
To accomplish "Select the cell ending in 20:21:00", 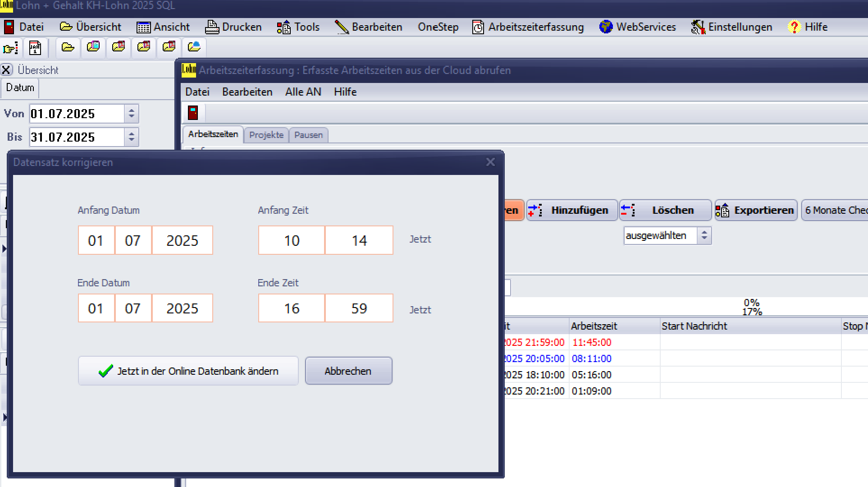I will point(536,391).
